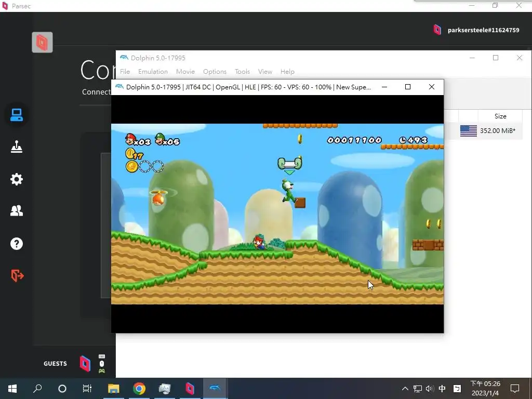532x399 pixels.
Task: Click the guest avatar next to GUESTS
Action: 85,363
